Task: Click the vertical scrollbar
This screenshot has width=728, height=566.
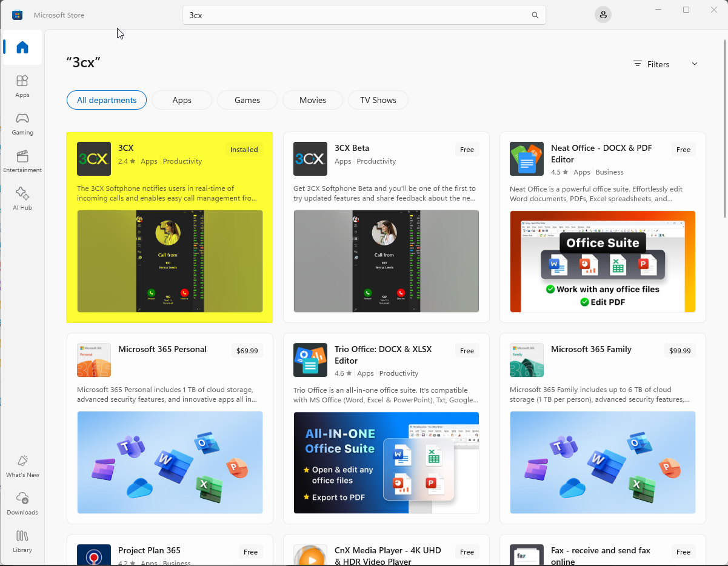Action: [724, 127]
